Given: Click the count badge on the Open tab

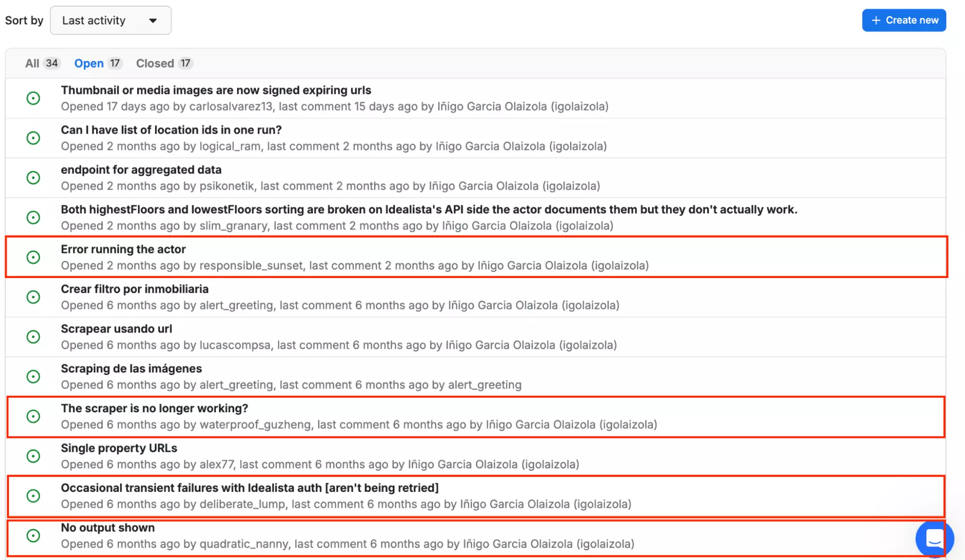Looking at the screenshot, I should tap(115, 63).
